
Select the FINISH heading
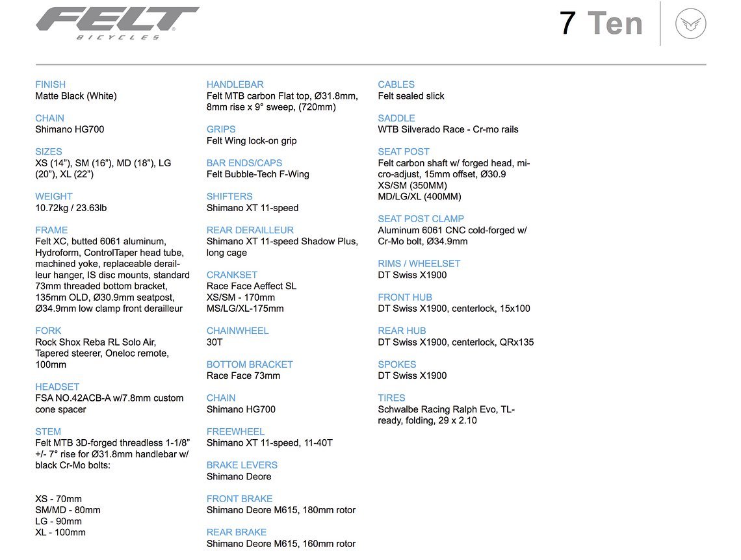(x=51, y=84)
